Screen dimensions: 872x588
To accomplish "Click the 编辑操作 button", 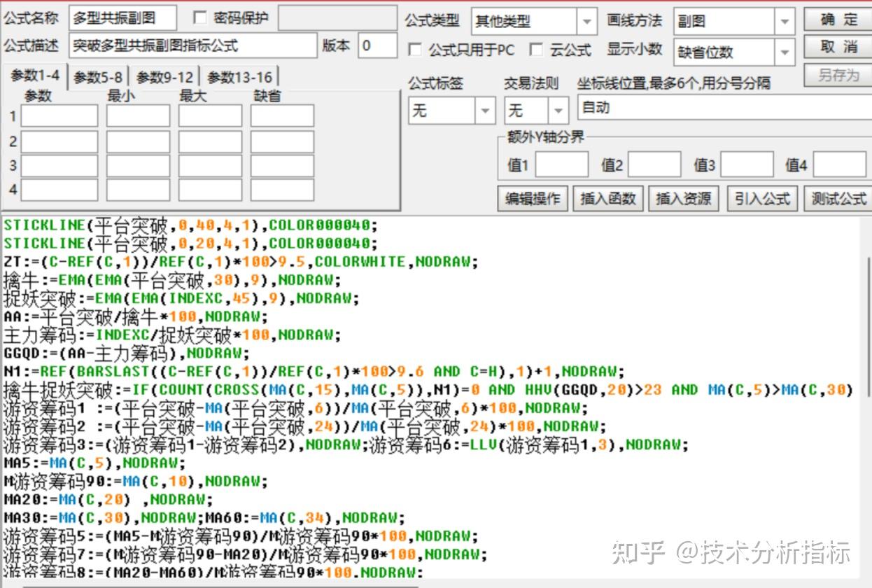I will point(533,198).
